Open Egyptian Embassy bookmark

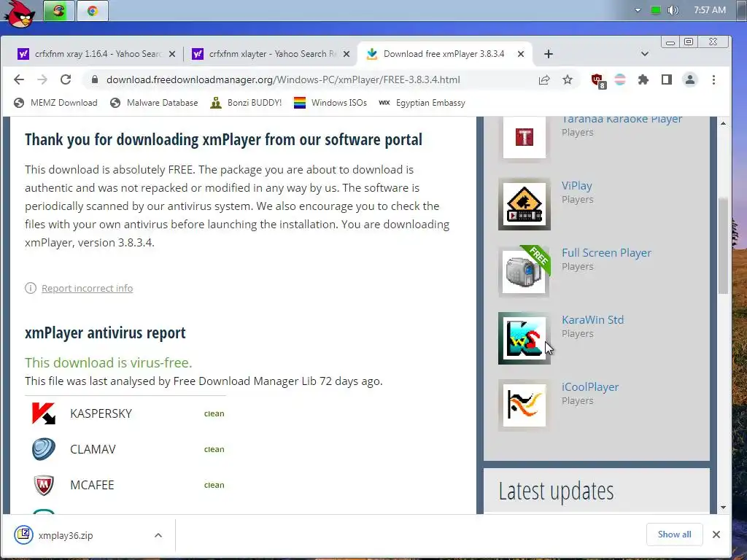point(422,103)
